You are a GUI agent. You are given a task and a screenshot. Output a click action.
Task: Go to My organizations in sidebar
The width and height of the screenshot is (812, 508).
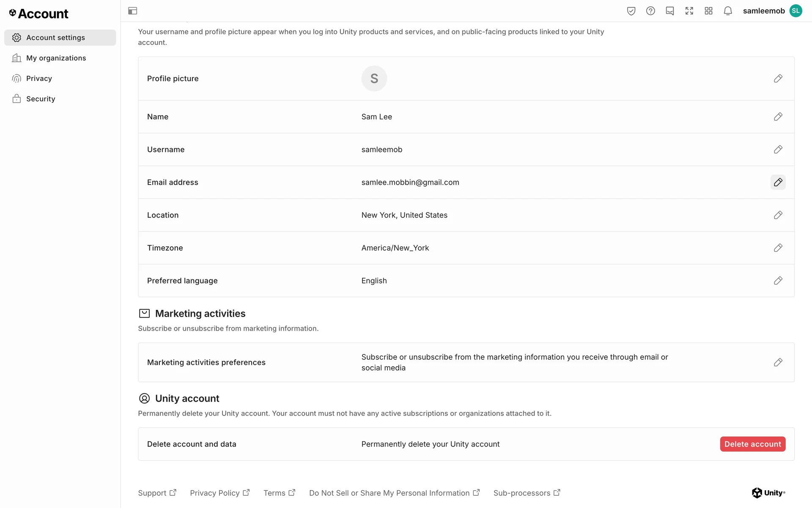(56, 58)
